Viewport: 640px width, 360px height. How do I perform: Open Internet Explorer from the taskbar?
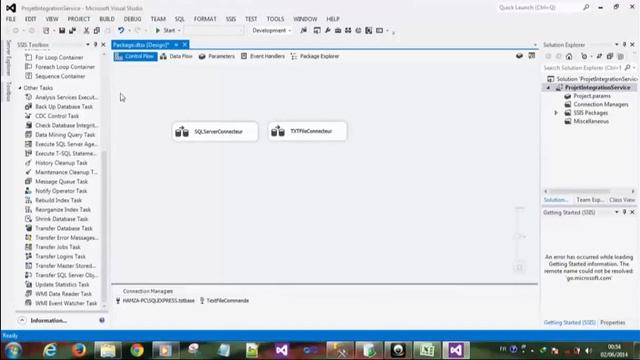50,350
